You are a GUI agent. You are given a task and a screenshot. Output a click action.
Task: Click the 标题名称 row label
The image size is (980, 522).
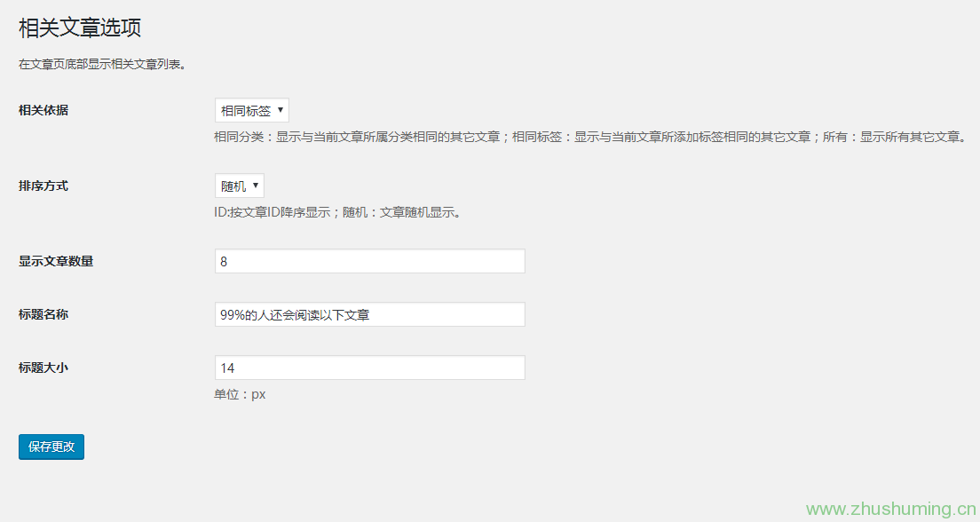[43, 314]
